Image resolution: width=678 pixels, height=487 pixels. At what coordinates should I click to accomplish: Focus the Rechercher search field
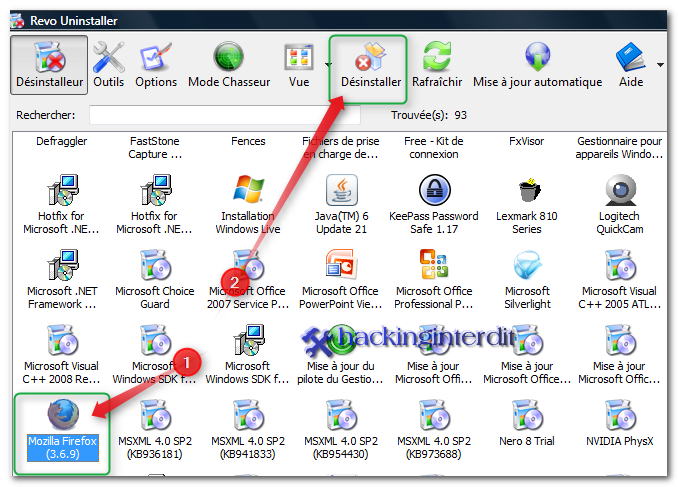pos(224,115)
